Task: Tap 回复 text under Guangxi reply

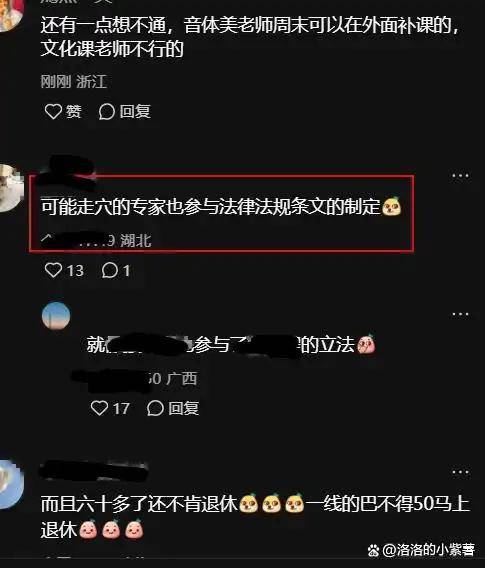Action: 184,408
